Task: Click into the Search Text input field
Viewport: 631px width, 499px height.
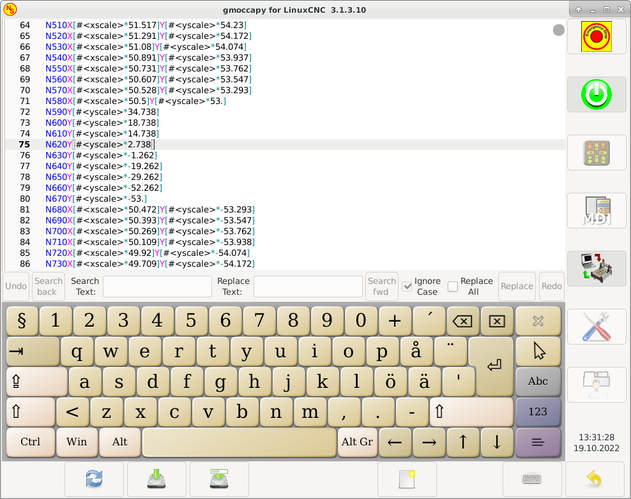Action: [155, 286]
